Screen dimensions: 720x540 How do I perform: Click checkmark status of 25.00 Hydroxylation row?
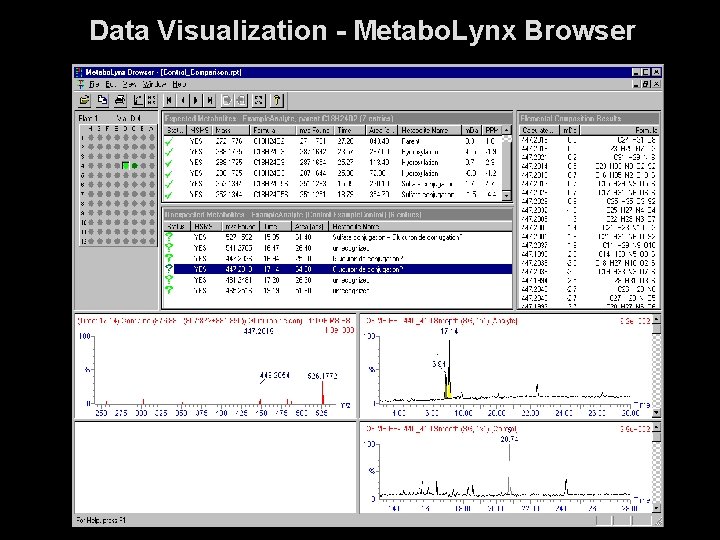click(169, 174)
